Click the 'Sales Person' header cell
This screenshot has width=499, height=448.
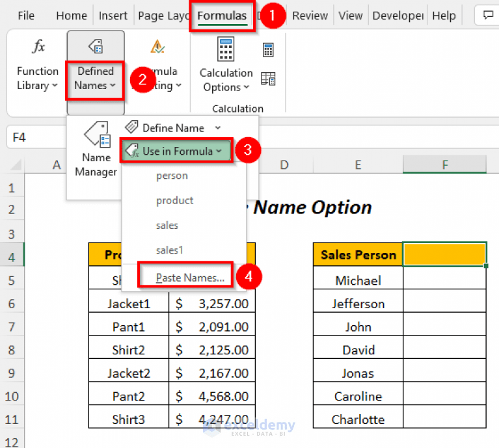358,254
